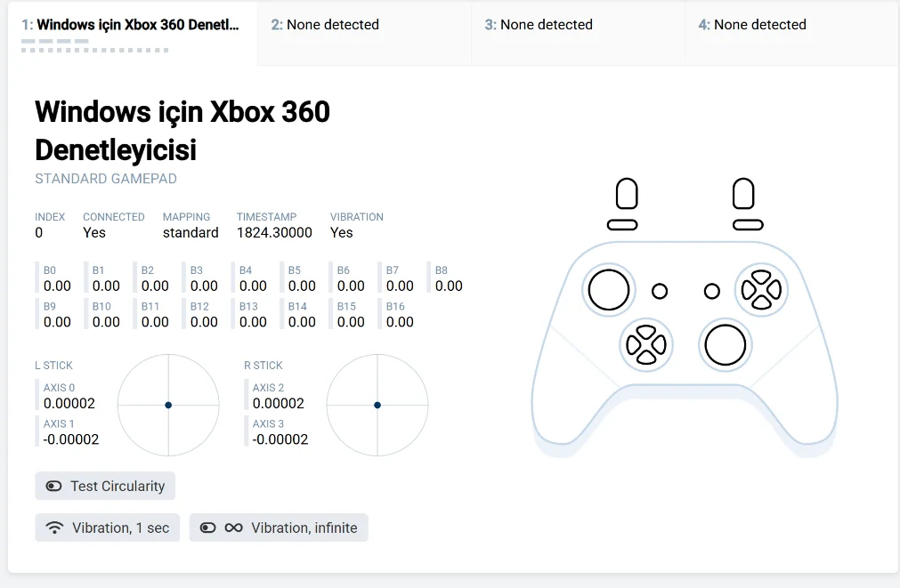The image size is (900, 588).
Task: Click the B9 button value
Action: pyautogui.click(x=57, y=322)
